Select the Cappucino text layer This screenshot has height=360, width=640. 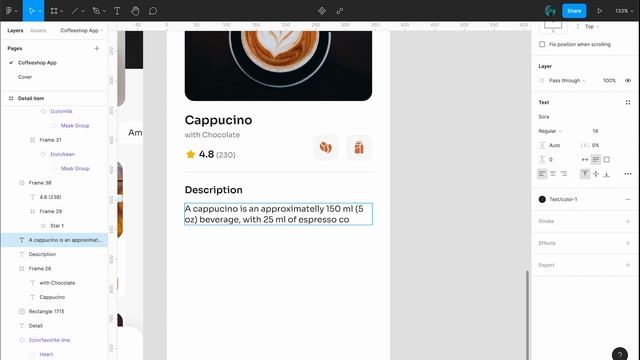(52, 297)
